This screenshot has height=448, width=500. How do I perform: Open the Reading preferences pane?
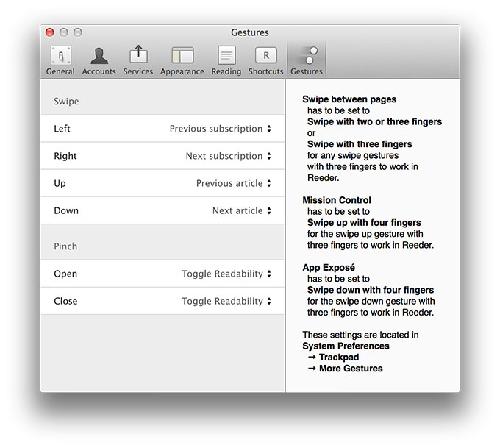point(226,60)
